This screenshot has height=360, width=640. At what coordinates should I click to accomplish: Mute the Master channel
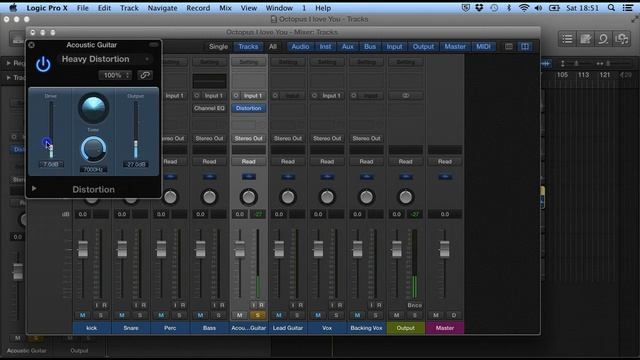click(436, 315)
